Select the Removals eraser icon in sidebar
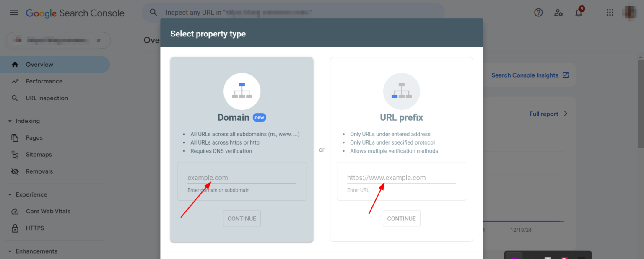Screen dimensions: 644x259 [x=16, y=171]
